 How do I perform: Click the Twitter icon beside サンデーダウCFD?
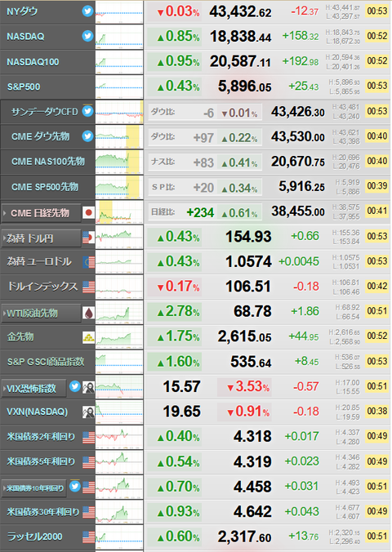87,111
